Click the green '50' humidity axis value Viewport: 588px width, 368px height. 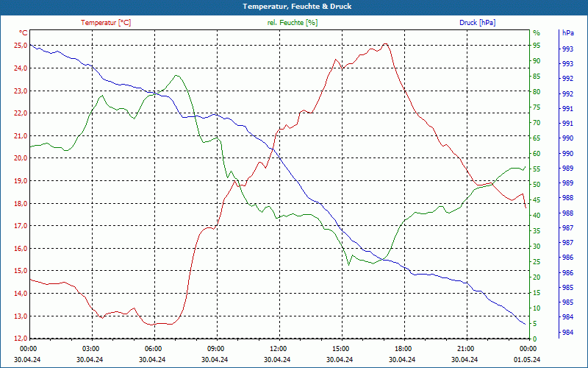[x=537, y=185]
